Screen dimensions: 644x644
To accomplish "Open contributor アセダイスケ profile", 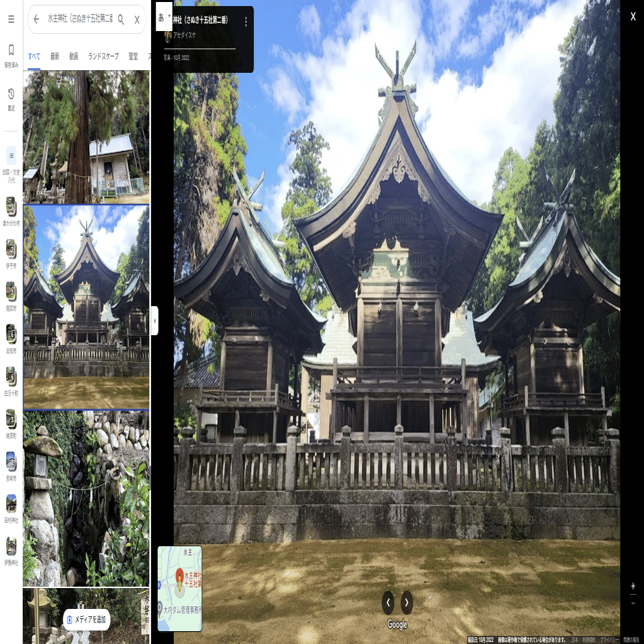I will point(184,35).
